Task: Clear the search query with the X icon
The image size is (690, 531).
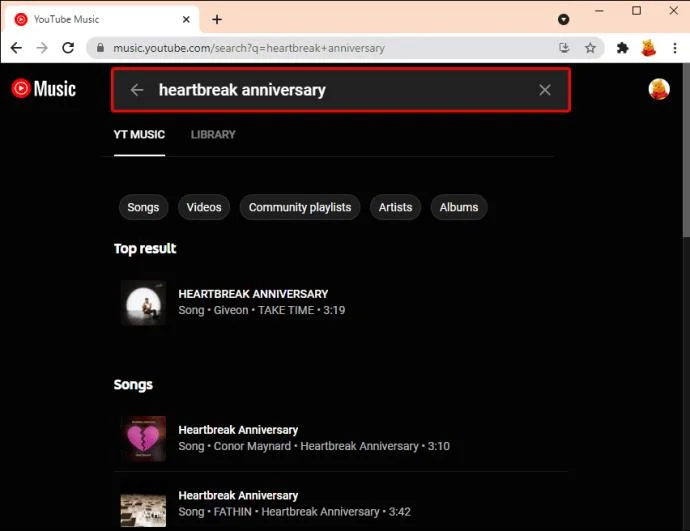Action: click(545, 90)
